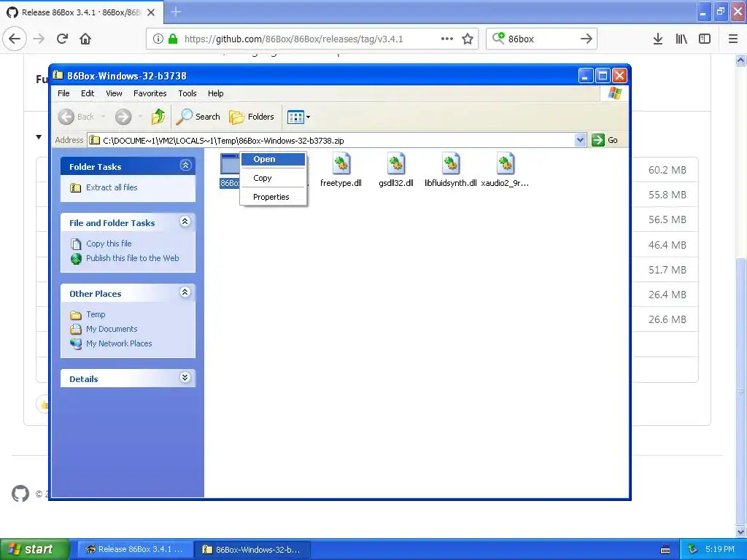Bookmark this page with star icon
The image size is (747, 560).
click(x=468, y=39)
